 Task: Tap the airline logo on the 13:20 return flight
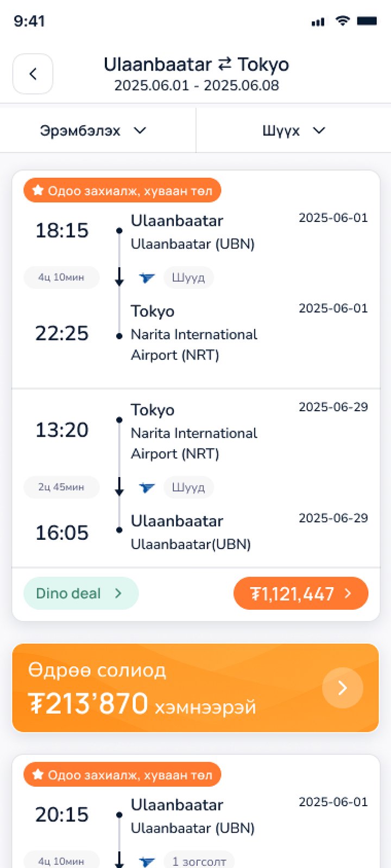click(147, 487)
